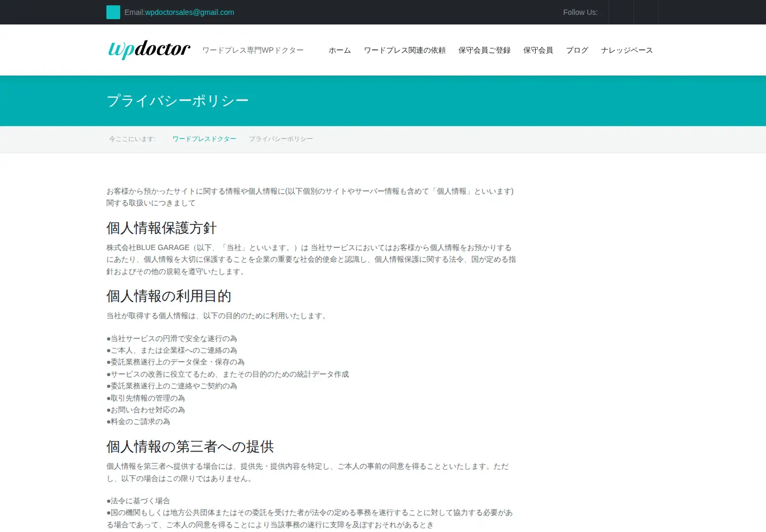The image size is (766, 532).
Task: Click the heading 個人情報保護方針
Action: tap(162, 228)
